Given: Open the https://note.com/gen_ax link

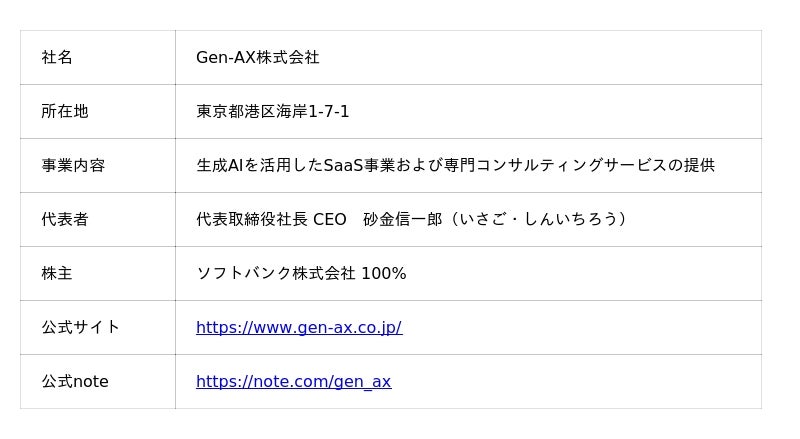Looking at the screenshot, I should (293, 381).
